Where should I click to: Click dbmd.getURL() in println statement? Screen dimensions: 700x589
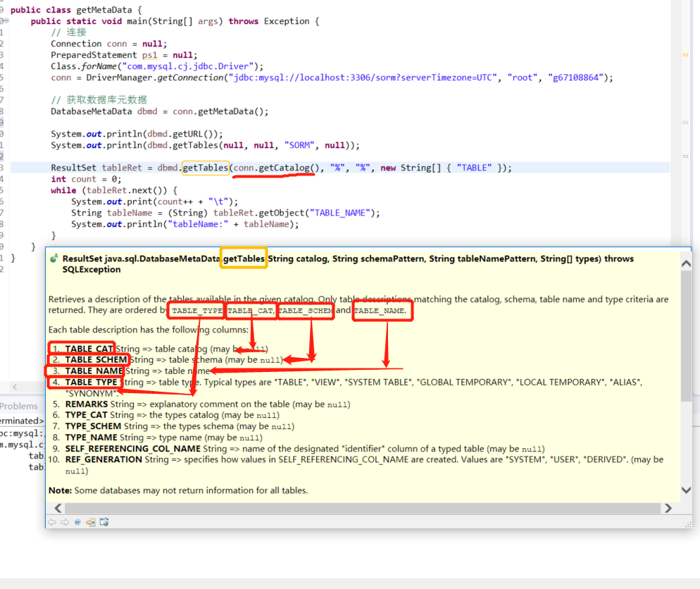pyautogui.click(x=182, y=134)
